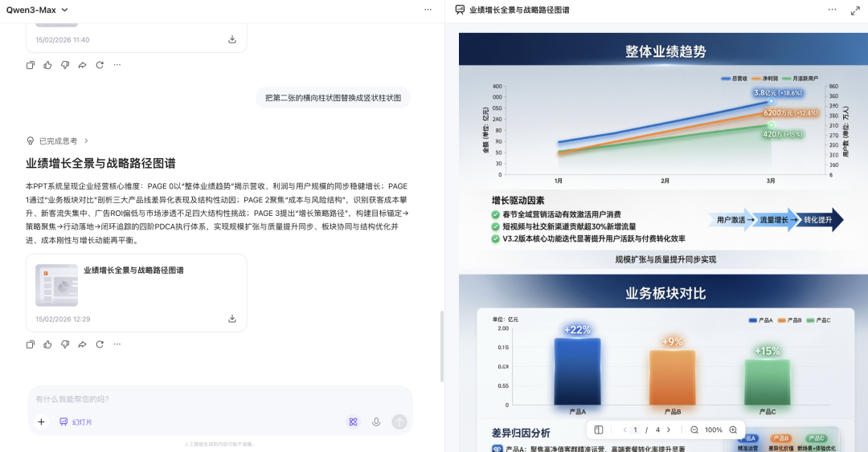Open the 业绩增长全景与战略路径图谱 file card thumbnail
Viewport: 868px width, 452px height.
pyautogui.click(x=56, y=285)
